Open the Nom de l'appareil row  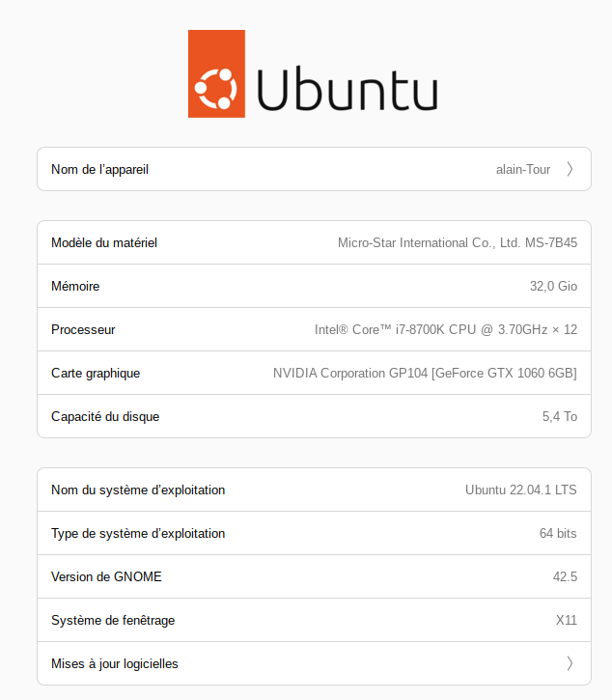(314, 169)
